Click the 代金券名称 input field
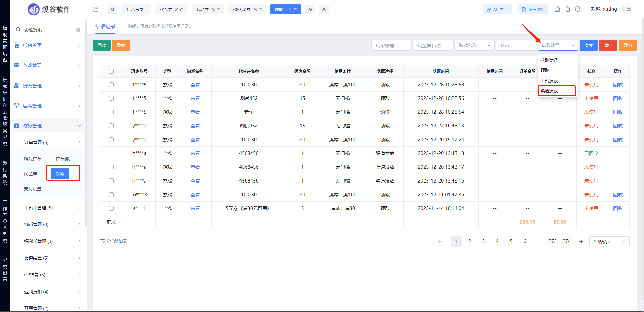The image size is (644, 312). pos(433,45)
